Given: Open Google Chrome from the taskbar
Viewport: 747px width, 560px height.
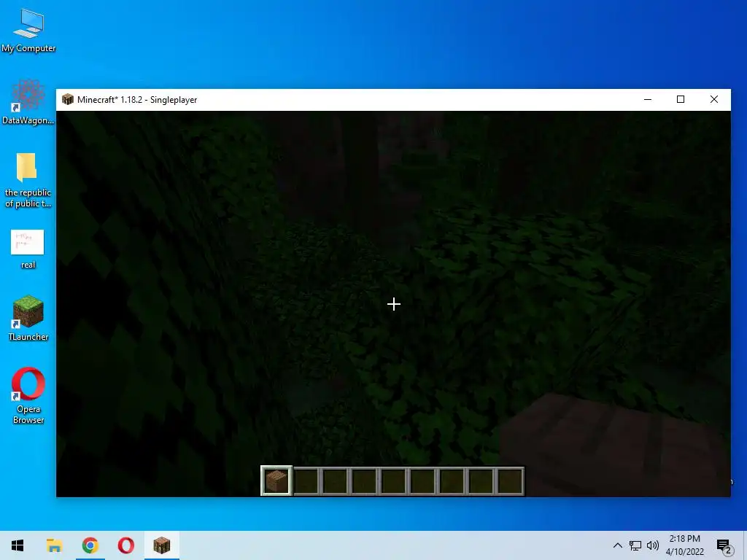Looking at the screenshot, I should (90, 545).
